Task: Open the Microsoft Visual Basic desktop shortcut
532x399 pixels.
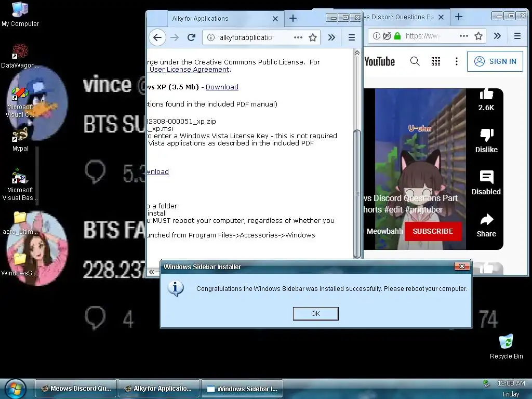Action: [x=20, y=185]
